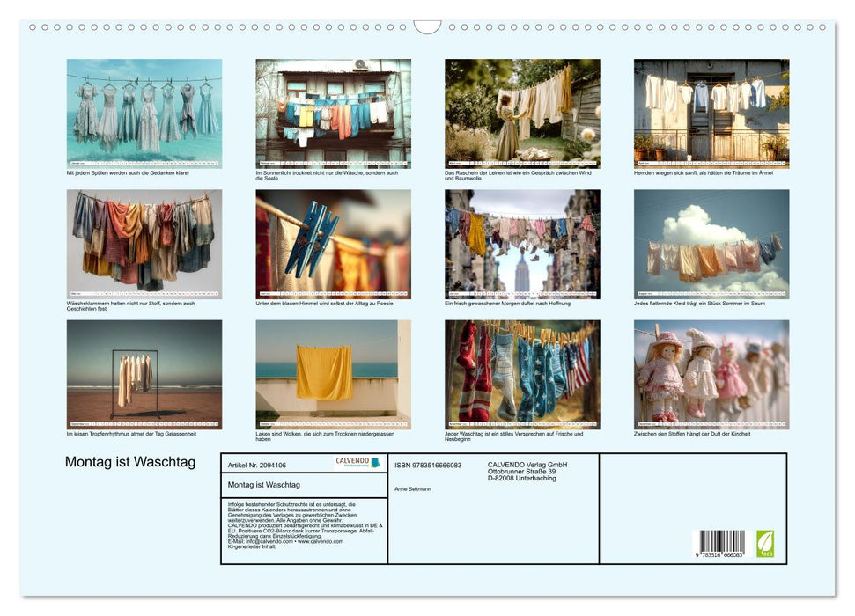Select the city street clothesline thumbnail

click(x=522, y=244)
